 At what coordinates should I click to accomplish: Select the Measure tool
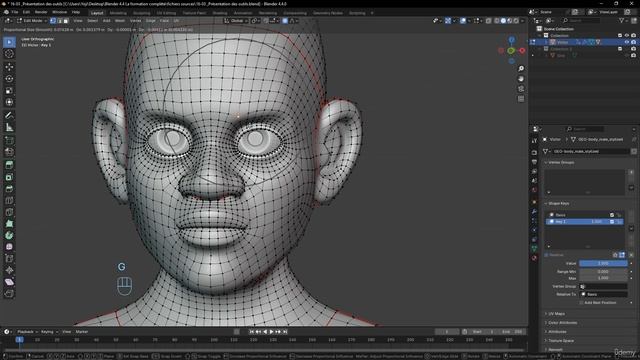[9, 127]
